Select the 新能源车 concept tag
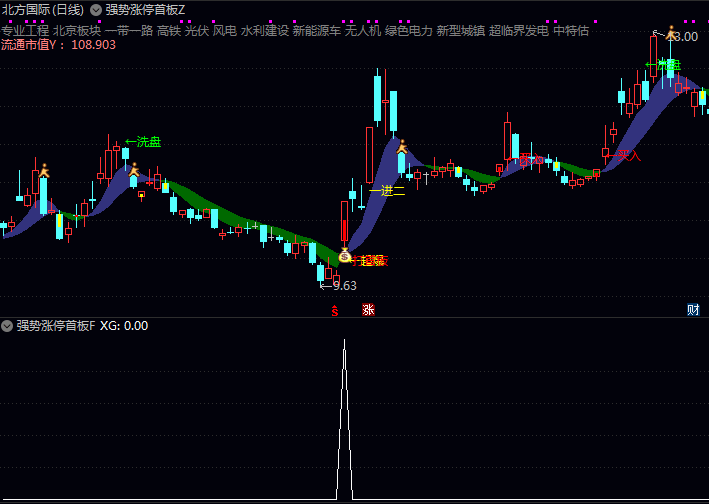The image size is (709, 504). click(317, 31)
